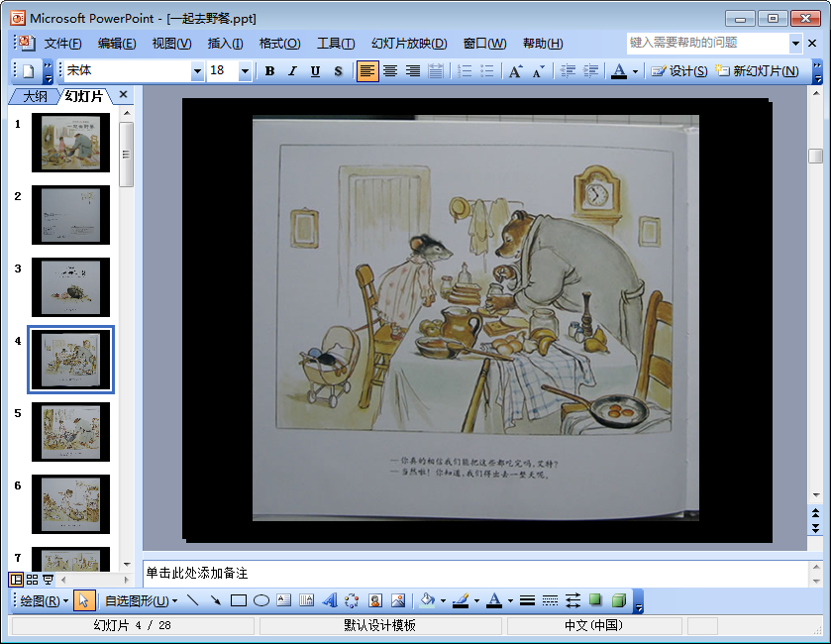Open the Draw (绘图) menu

(x=44, y=601)
